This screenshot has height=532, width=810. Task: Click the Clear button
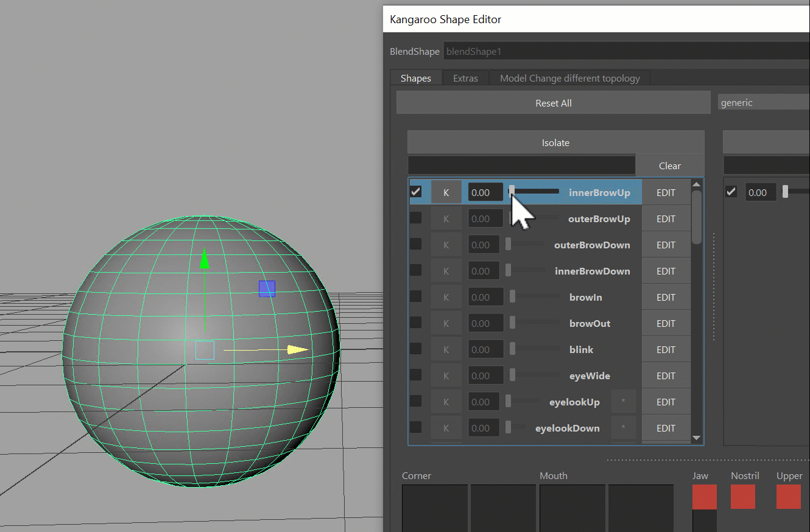[670, 166]
